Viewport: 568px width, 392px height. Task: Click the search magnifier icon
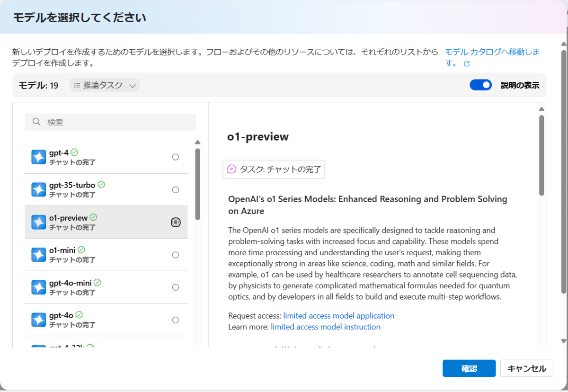pos(36,122)
